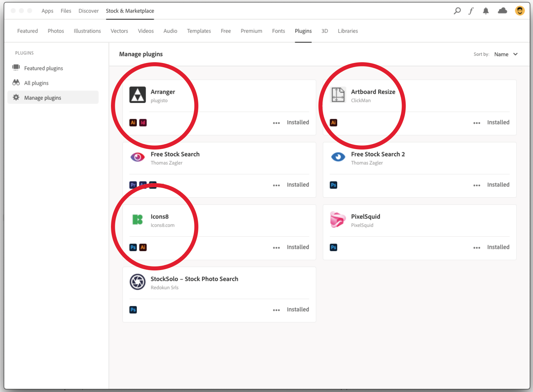Select All plugins in sidebar
This screenshot has width=533, height=392.
coord(36,83)
